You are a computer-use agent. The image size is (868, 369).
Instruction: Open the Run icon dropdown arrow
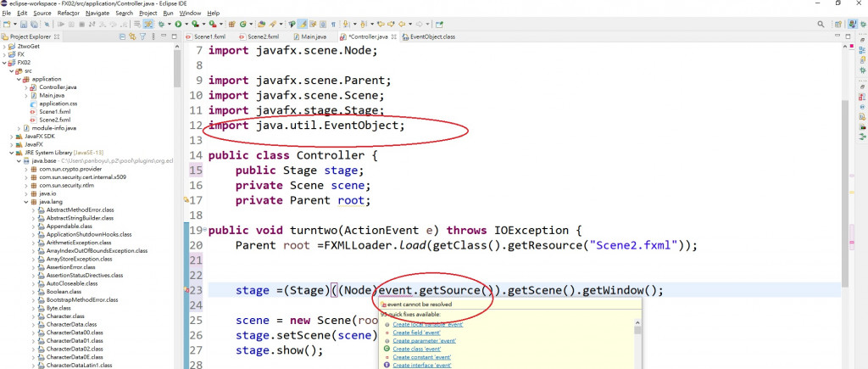tap(186, 25)
